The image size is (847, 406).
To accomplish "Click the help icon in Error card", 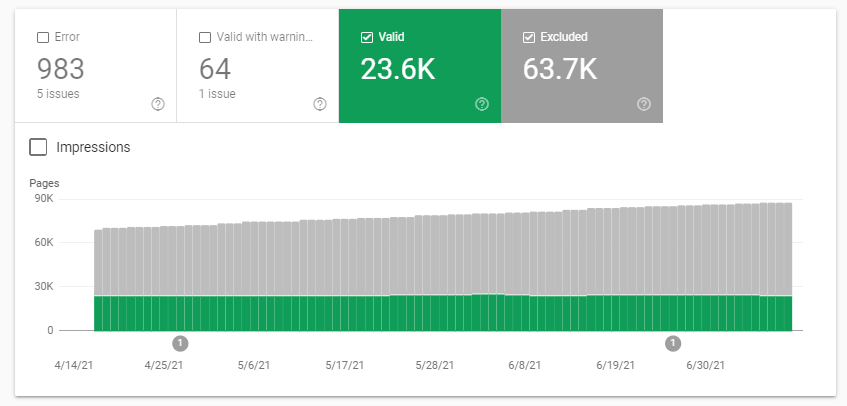I will coord(158,104).
